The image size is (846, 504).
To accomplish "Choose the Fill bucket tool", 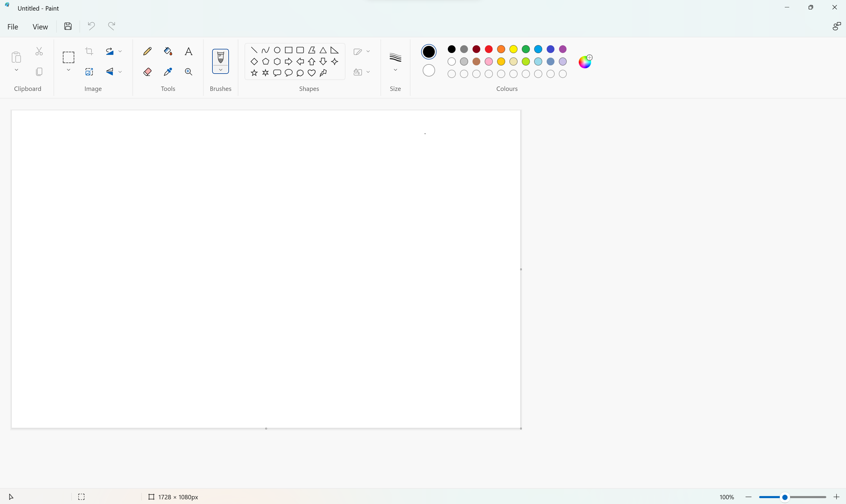I will point(168,51).
